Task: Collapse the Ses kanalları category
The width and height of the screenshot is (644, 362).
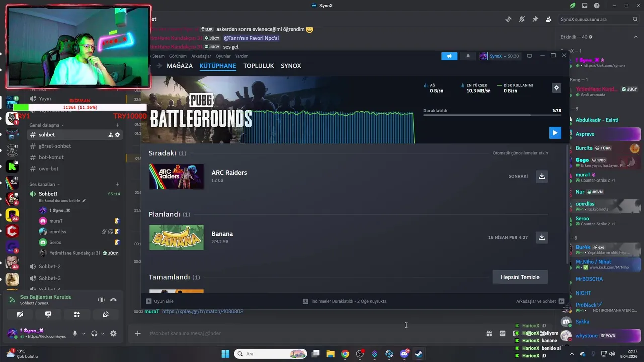Action: tap(45, 184)
